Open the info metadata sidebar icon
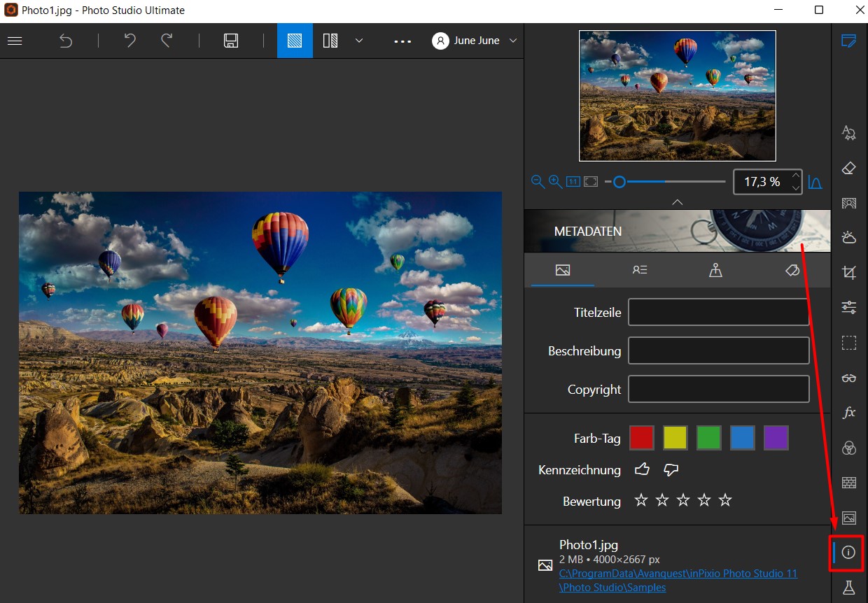The height and width of the screenshot is (603, 868). [x=849, y=553]
